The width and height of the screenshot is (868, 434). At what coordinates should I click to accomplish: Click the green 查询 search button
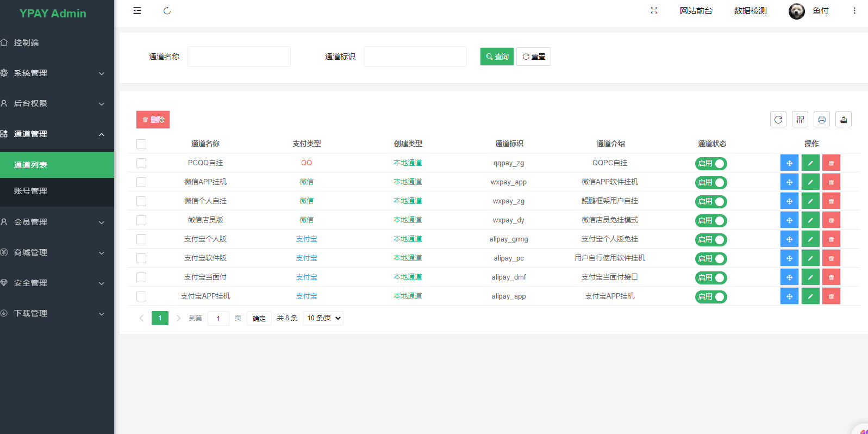coord(497,57)
